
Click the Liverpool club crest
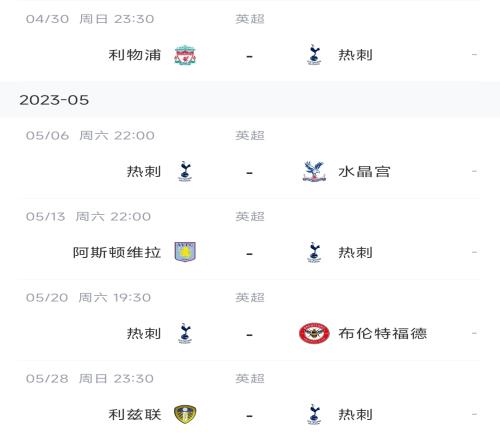pos(185,55)
